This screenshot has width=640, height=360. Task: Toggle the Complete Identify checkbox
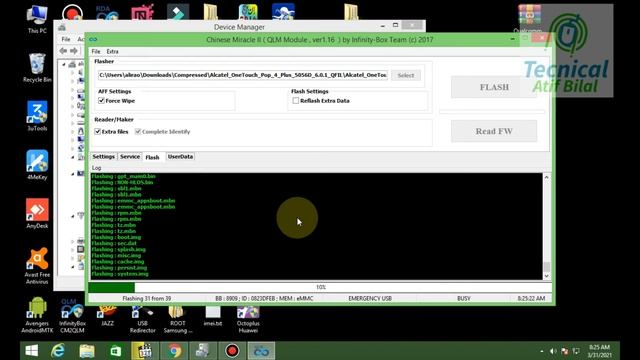138,131
